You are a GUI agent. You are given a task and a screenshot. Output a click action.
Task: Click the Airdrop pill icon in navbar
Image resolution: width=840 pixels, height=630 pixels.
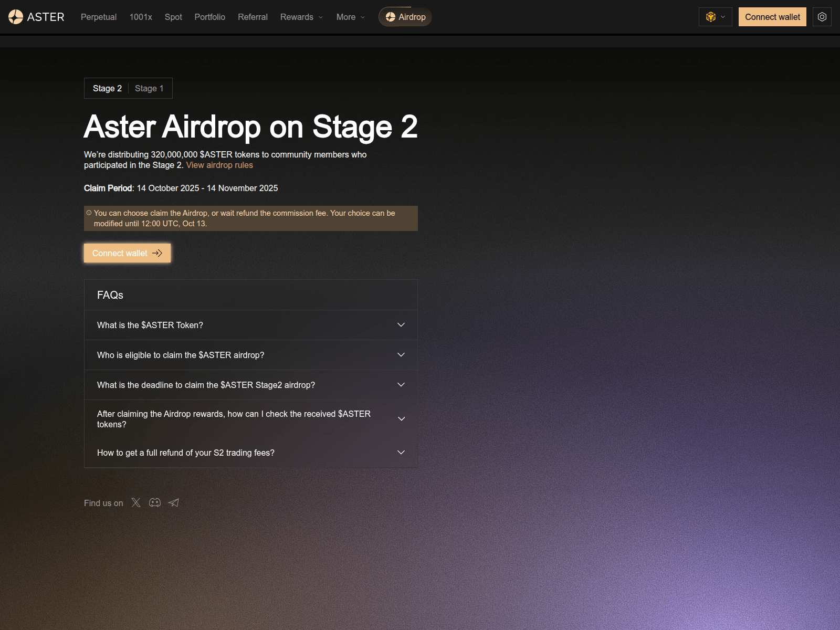click(x=390, y=17)
